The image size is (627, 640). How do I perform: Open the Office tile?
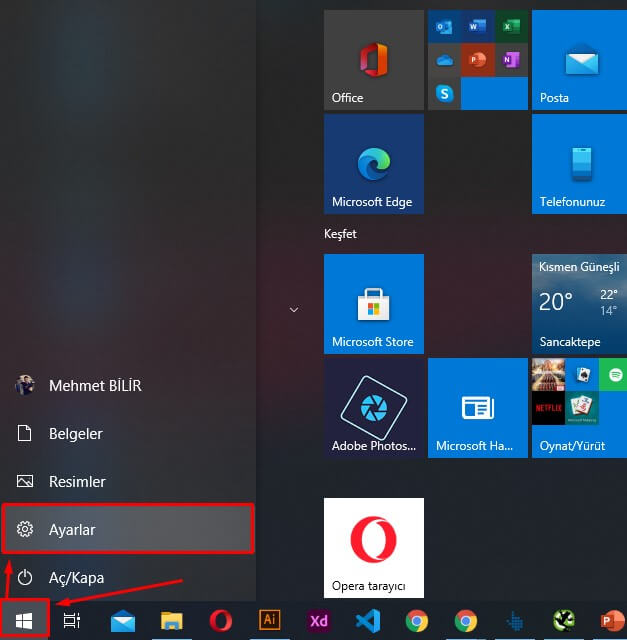(374, 60)
